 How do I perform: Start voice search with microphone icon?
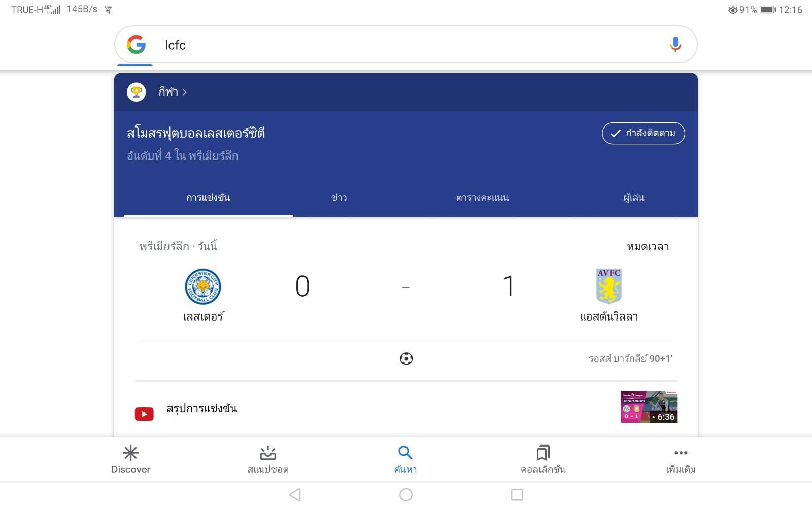coord(675,45)
